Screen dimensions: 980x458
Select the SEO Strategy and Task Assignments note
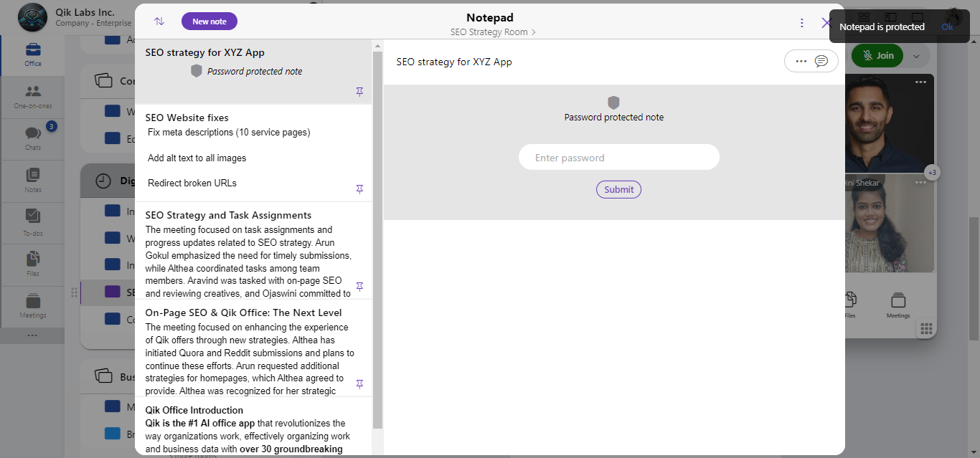[228, 215]
